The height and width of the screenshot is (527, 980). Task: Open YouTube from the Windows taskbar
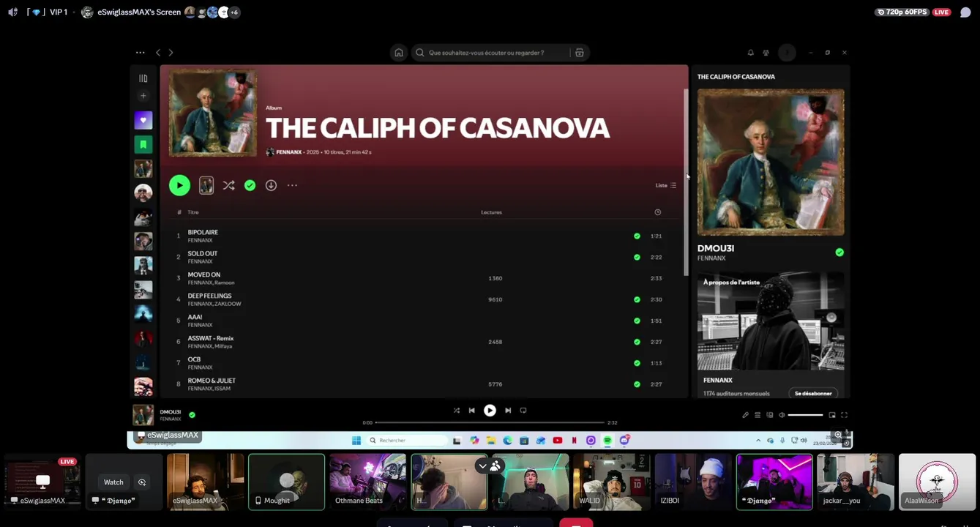[558, 441]
